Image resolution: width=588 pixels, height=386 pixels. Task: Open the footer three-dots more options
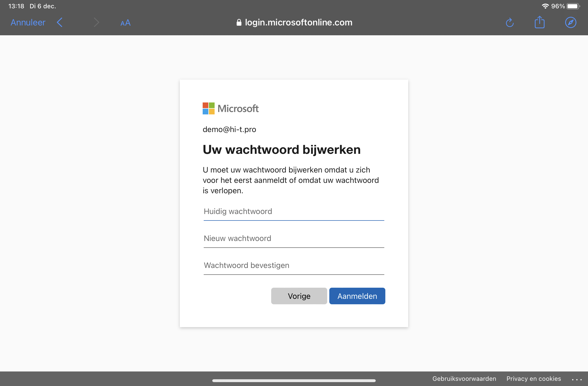click(x=577, y=380)
